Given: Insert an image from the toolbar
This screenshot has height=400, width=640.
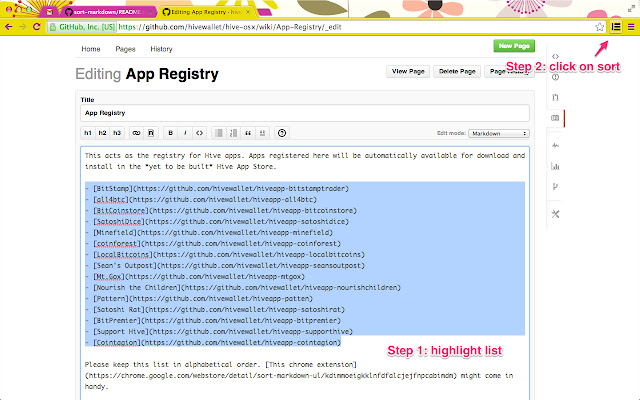Looking at the screenshot, I should click(x=151, y=133).
